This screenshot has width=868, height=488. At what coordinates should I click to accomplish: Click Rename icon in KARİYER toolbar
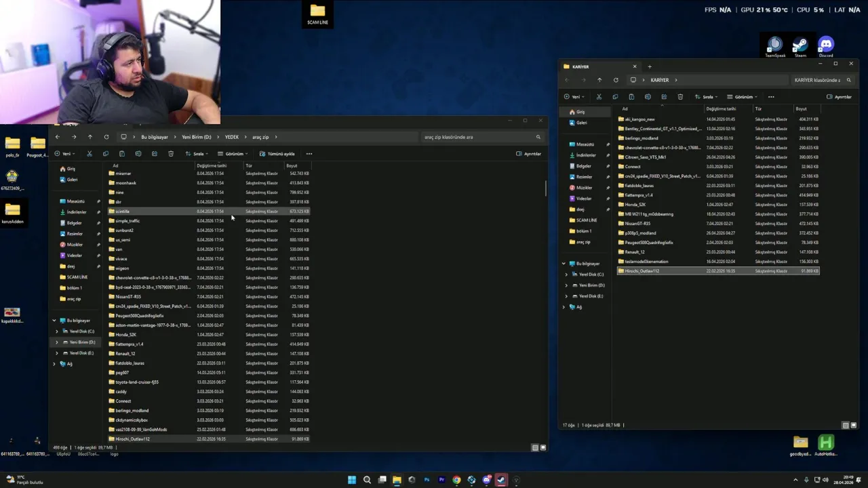(x=648, y=97)
